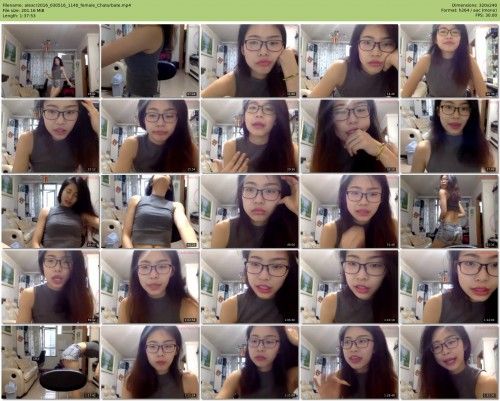Click the Filename text in the header
The image size is (500, 401).
click(x=67, y=6)
